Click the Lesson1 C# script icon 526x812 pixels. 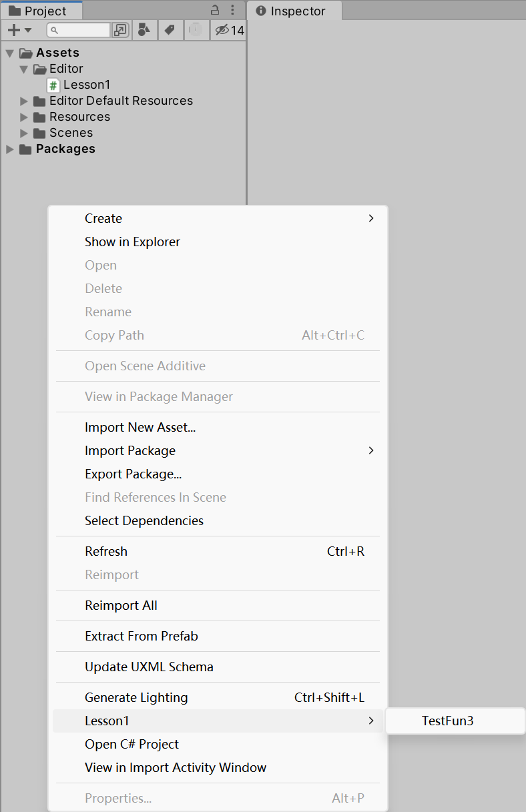click(53, 85)
